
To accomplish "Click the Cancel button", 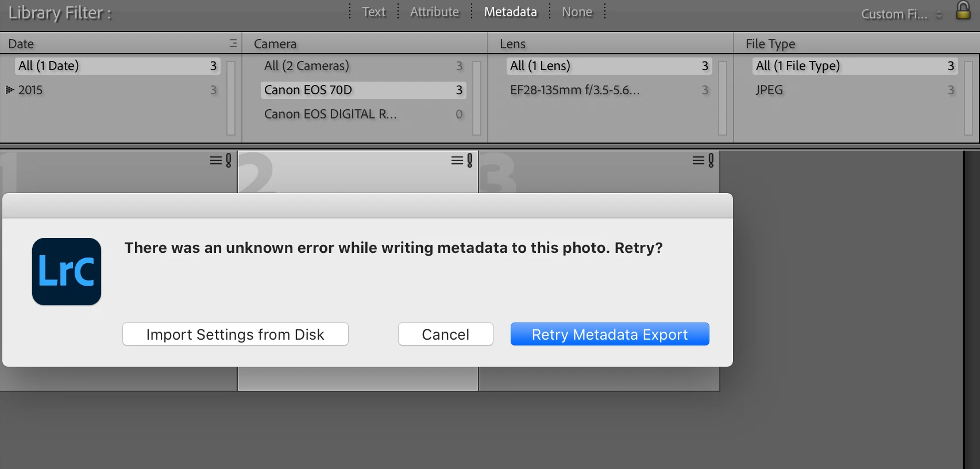I will (x=446, y=334).
